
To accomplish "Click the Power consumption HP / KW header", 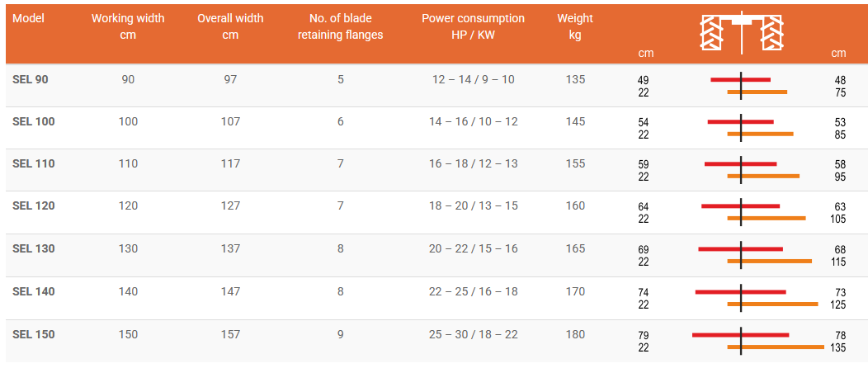I will click(x=473, y=26).
